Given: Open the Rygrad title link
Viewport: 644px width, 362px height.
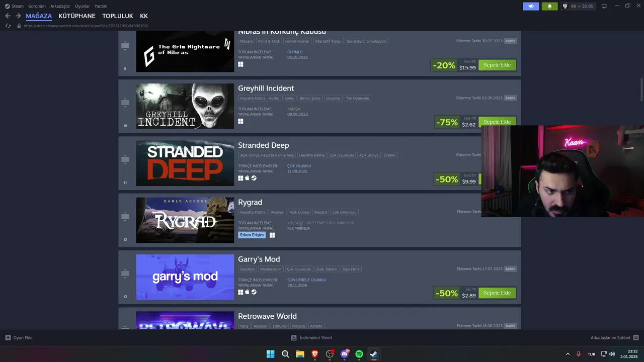Looking at the screenshot, I should click(x=250, y=202).
